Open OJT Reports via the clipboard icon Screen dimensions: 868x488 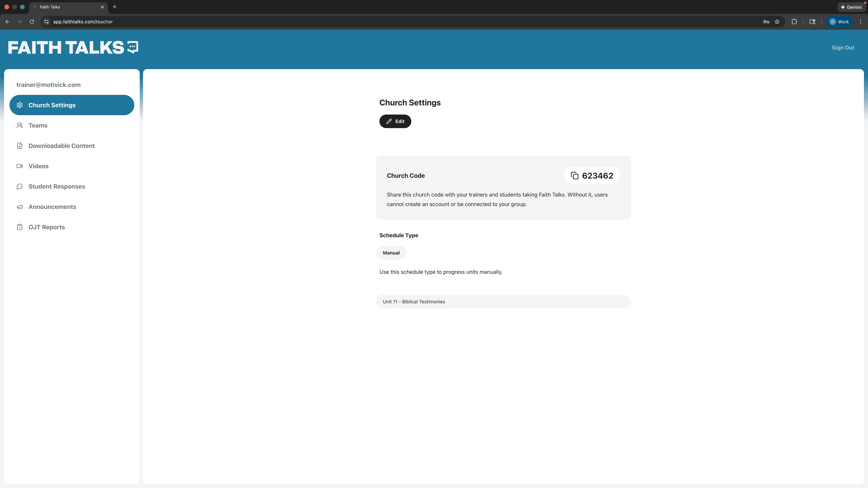(x=20, y=227)
